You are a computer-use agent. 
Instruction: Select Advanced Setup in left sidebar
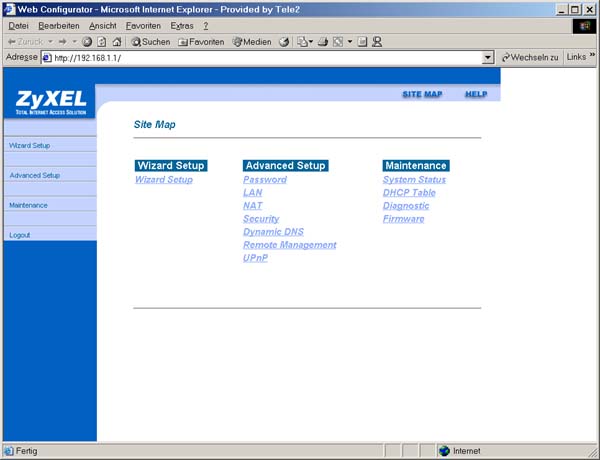click(35, 175)
